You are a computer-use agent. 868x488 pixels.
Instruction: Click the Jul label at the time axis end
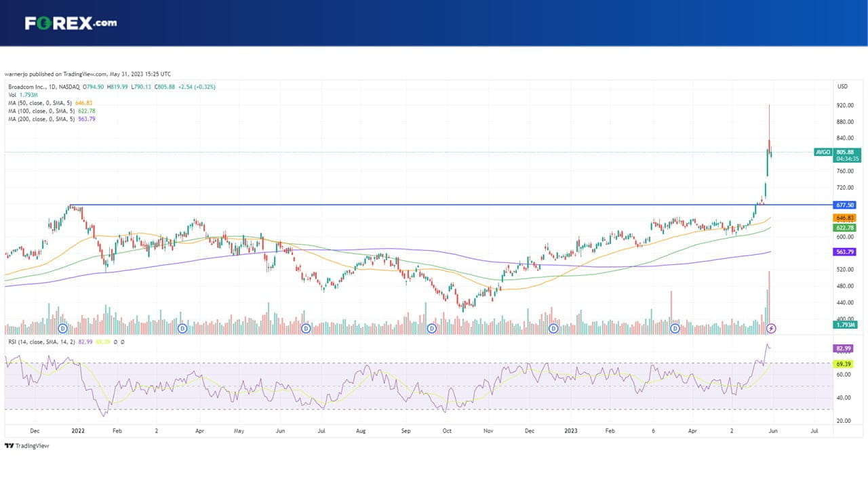coord(814,430)
